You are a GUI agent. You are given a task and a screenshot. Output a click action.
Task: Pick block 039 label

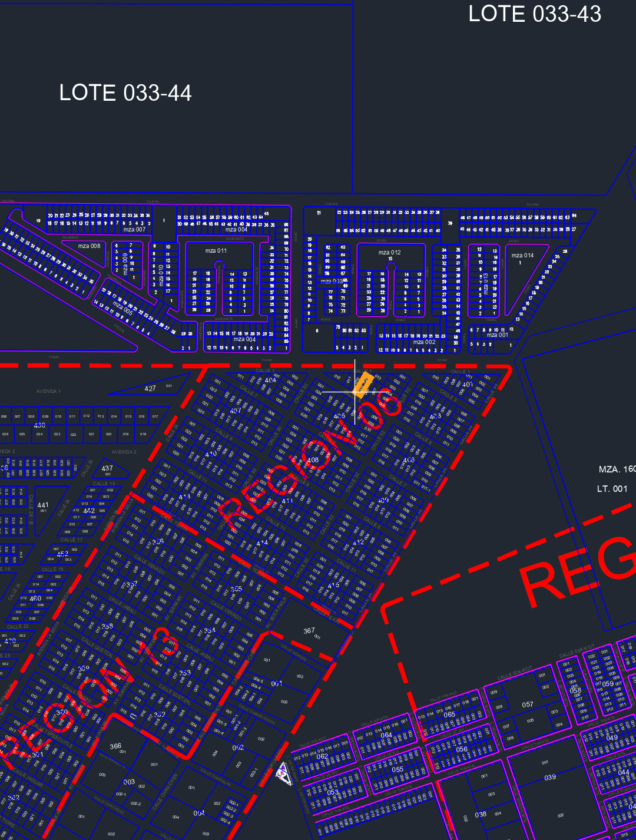[550, 777]
